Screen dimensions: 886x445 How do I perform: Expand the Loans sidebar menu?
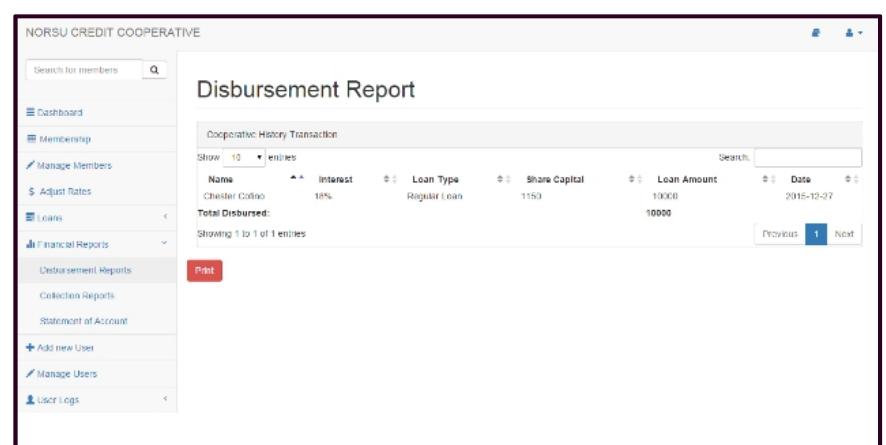point(97,217)
